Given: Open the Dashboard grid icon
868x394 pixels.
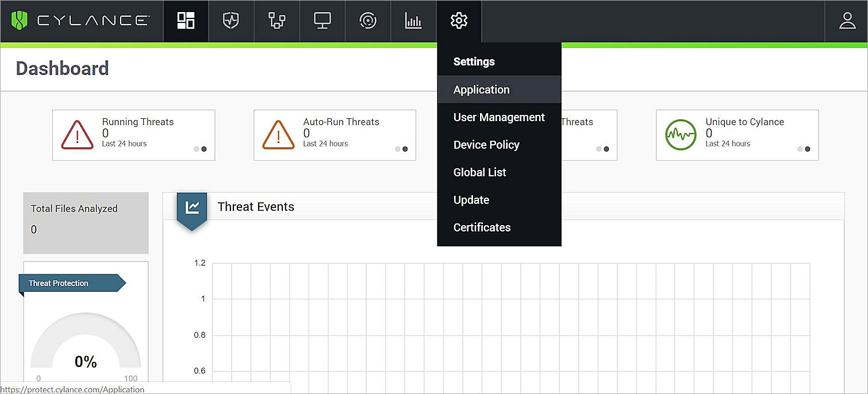Looking at the screenshot, I should click(185, 21).
